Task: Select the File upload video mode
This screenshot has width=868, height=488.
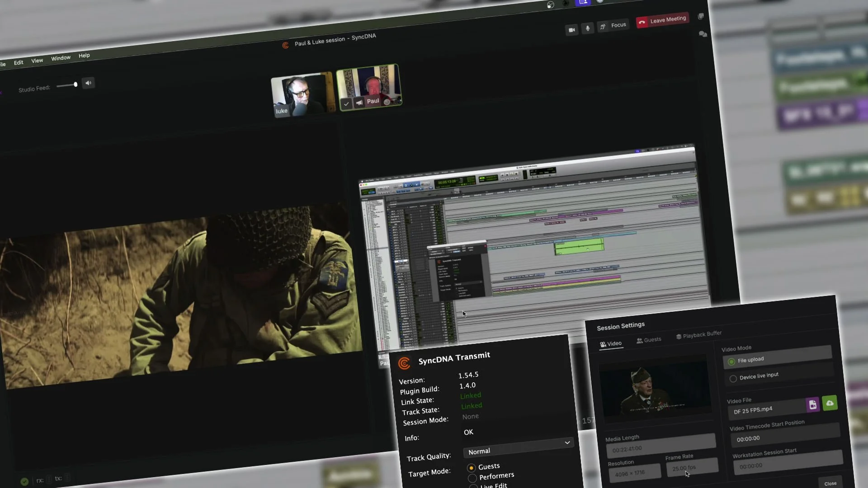Action: tap(731, 362)
